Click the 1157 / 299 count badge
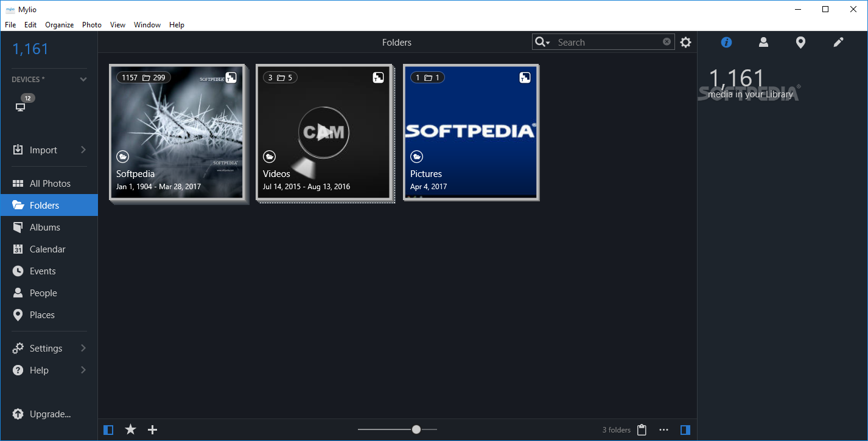 (x=144, y=77)
